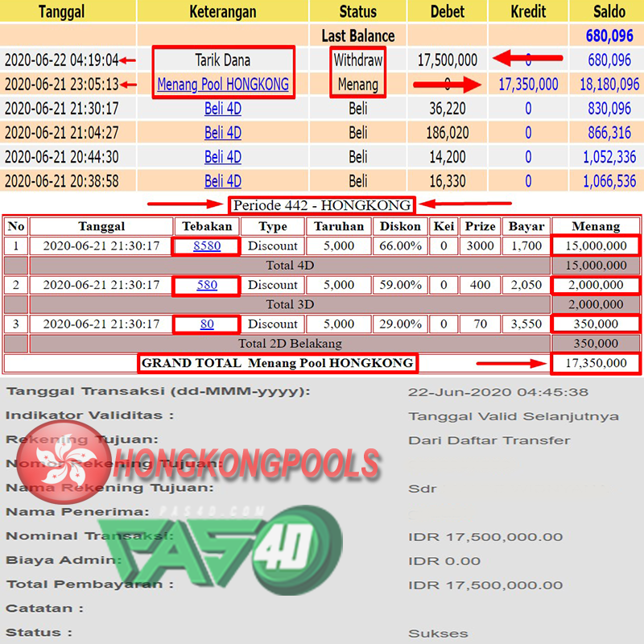Select the 3,550 bayar cell

coord(526,324)
